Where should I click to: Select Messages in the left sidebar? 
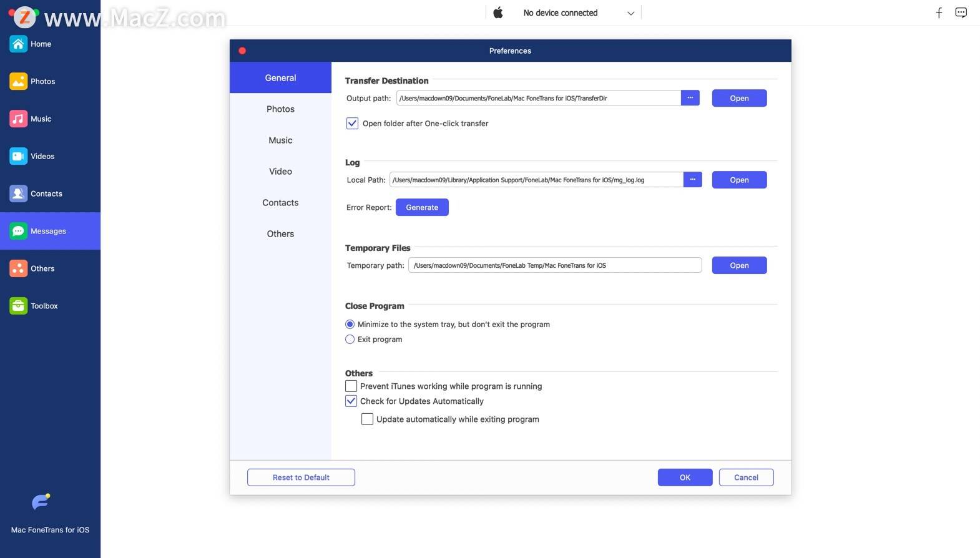(x=50, y=231)
